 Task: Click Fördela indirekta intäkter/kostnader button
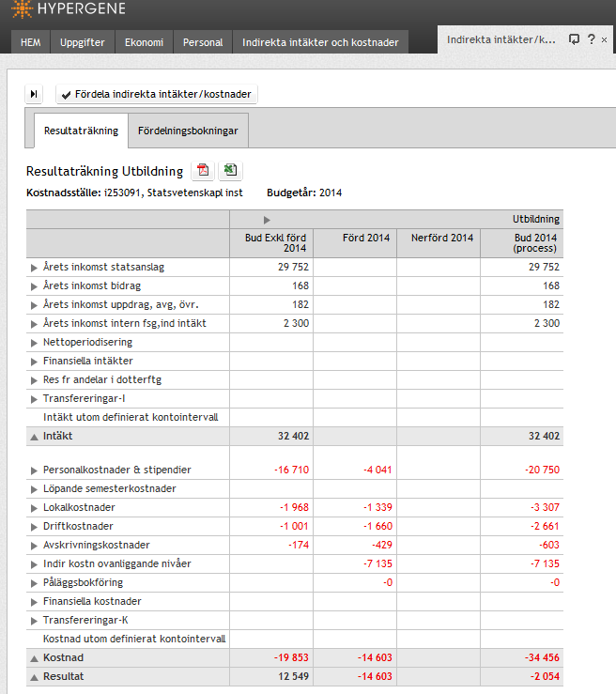(x=157, y=94)
